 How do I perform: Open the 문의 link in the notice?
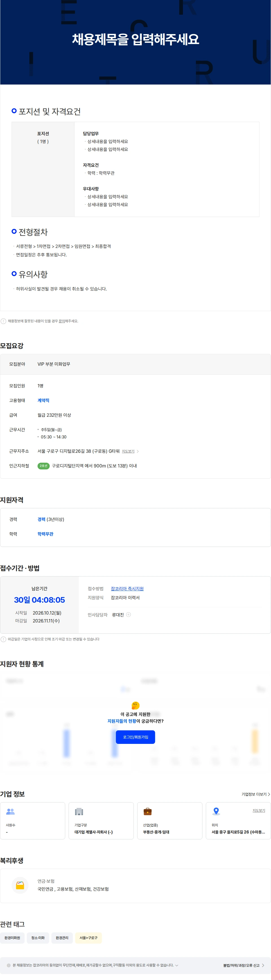click(62, 321)
